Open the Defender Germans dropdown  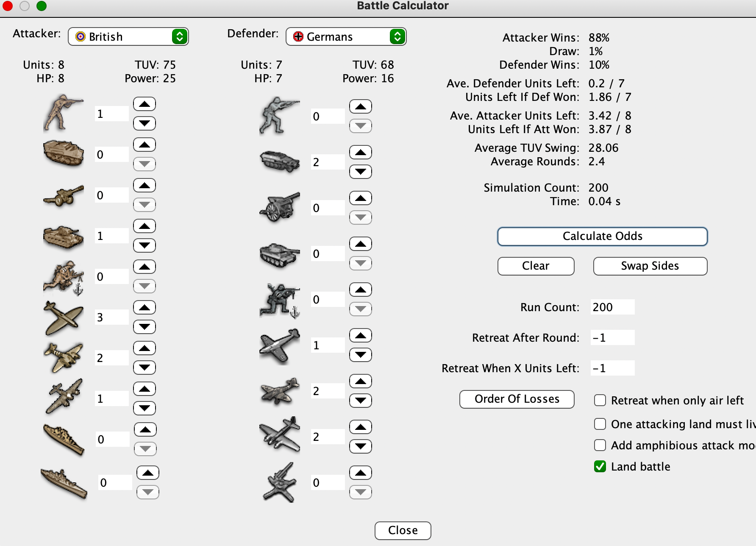pos(346,36)
